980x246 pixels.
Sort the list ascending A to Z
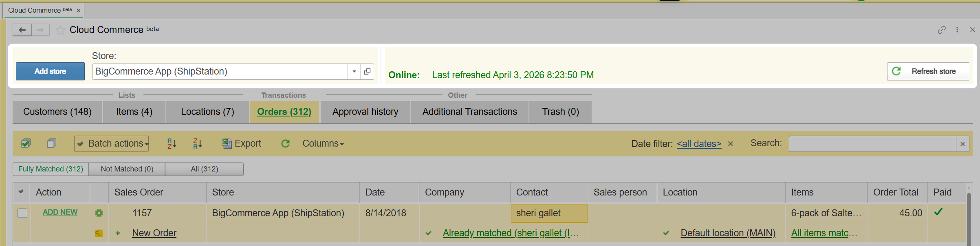pyautogui.click(x=172, y=143)
